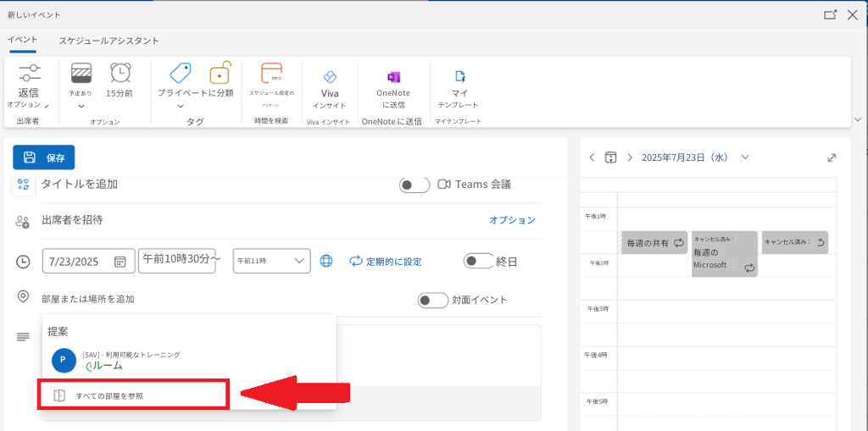
Task: Click the emoji picker icon beside title
Action: (23, 185)
